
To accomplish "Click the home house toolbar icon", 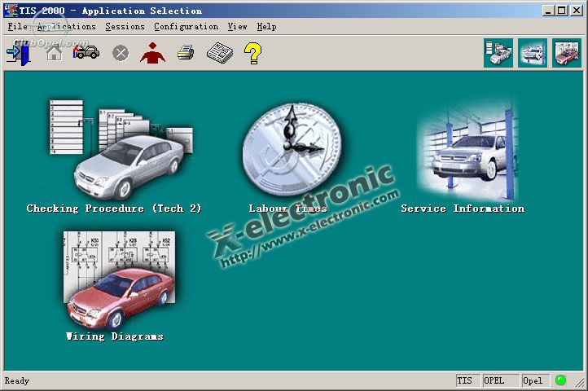I will (x=55, y=53).
